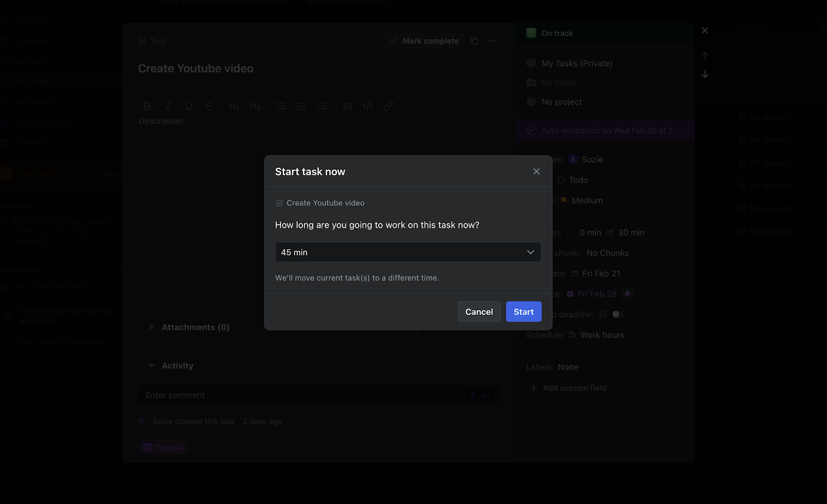The image size is (827, 504).
Task: Click the blue Start button
Action: (x=524, y=312)
